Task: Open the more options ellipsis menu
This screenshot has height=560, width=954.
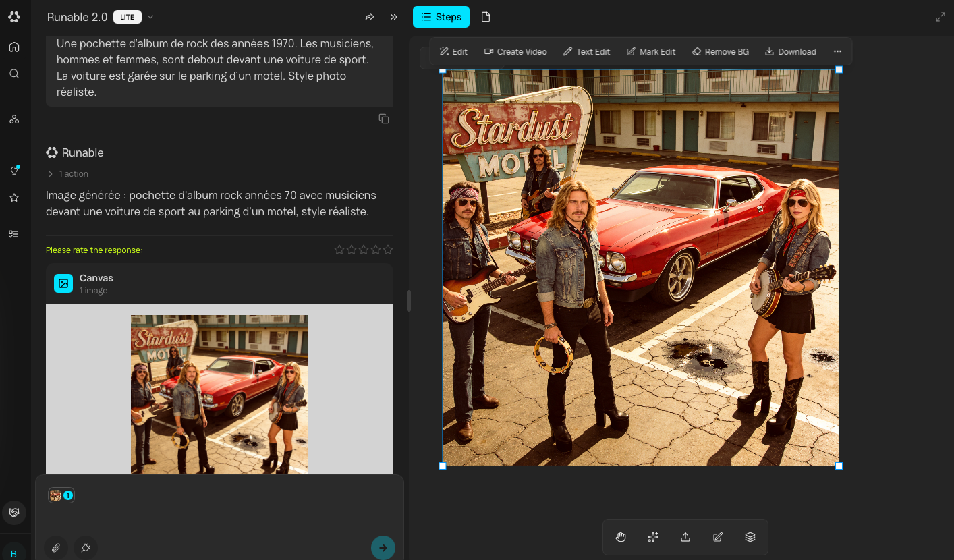Action: coord(837,51)
